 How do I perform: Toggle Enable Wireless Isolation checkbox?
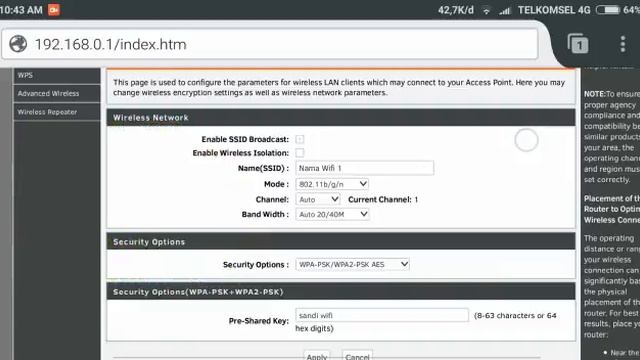click(x=300, y=153)
